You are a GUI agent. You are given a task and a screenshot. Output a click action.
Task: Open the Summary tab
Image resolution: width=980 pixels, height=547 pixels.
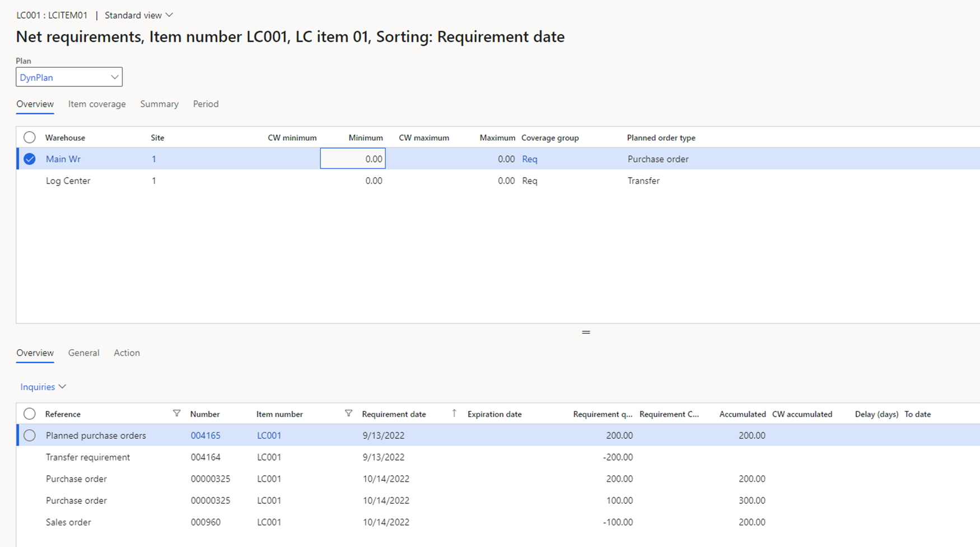[x=159, y=104]
